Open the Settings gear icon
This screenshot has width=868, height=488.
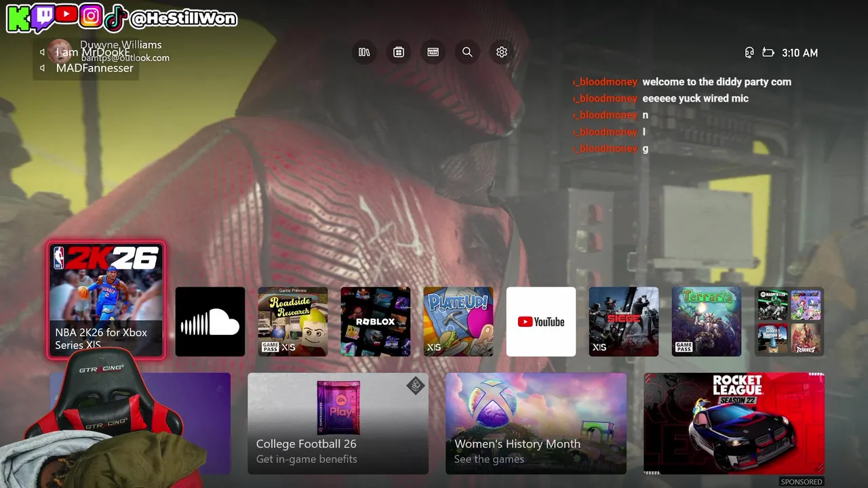tap(502, 52)
